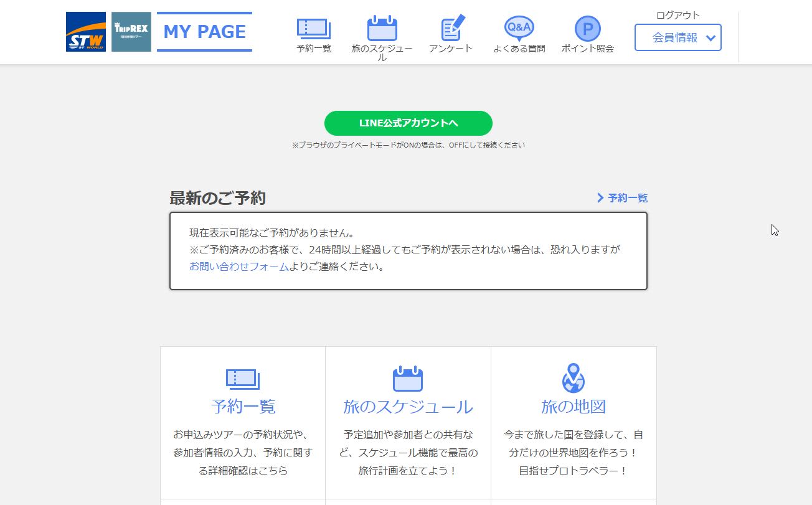Click the LINE公式アカウントへ green button
The image size is (812, 505).
click(x=408, y=123)
